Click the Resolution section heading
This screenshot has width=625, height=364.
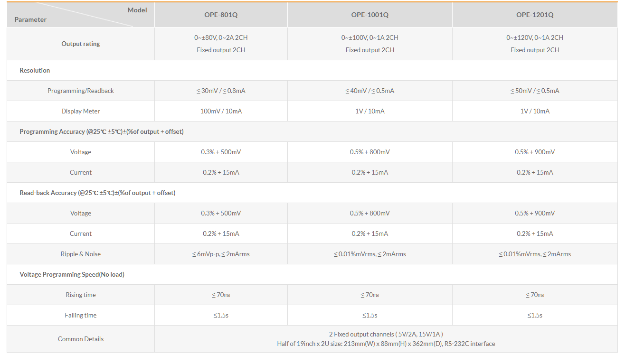pos(35,70)
